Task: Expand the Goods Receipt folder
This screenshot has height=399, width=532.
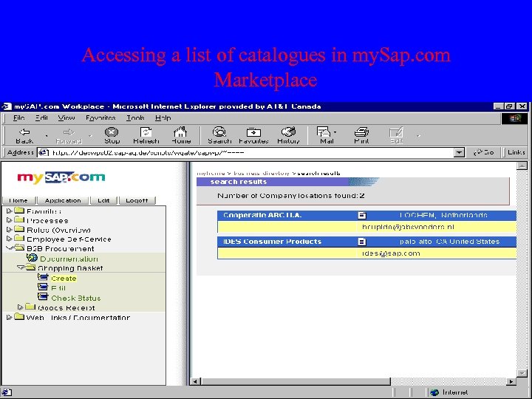Action: 21,307
